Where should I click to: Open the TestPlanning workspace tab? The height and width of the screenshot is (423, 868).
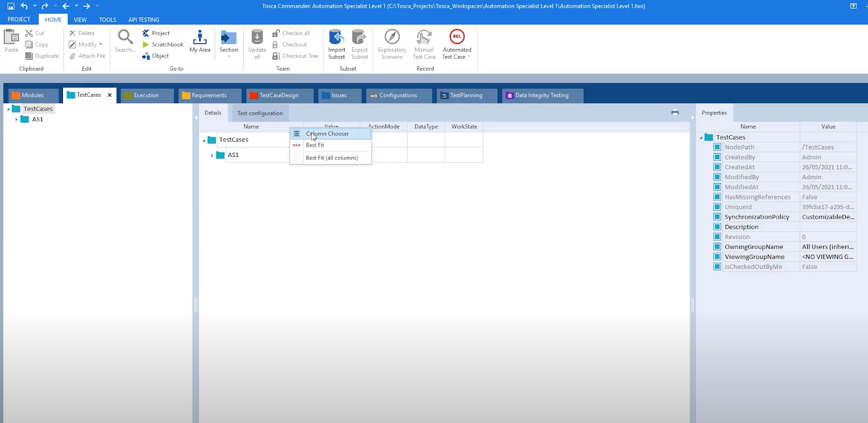[x=467, y=96]
